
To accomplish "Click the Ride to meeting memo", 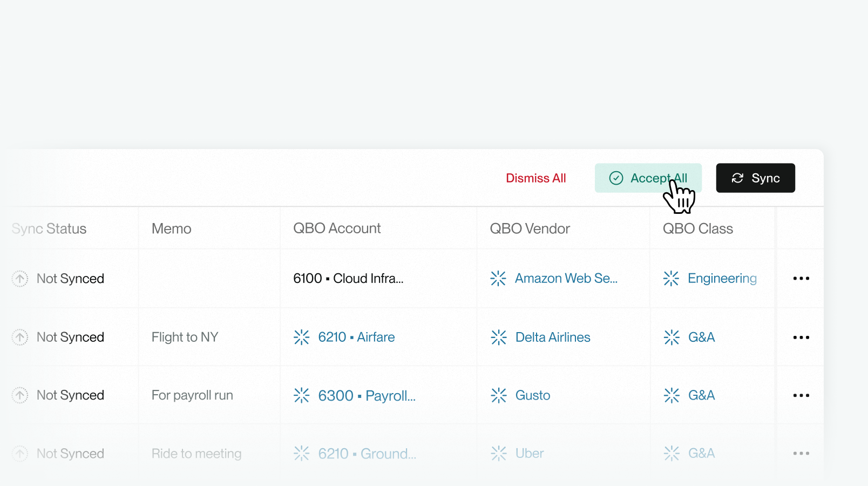I will tap(196, 454).
